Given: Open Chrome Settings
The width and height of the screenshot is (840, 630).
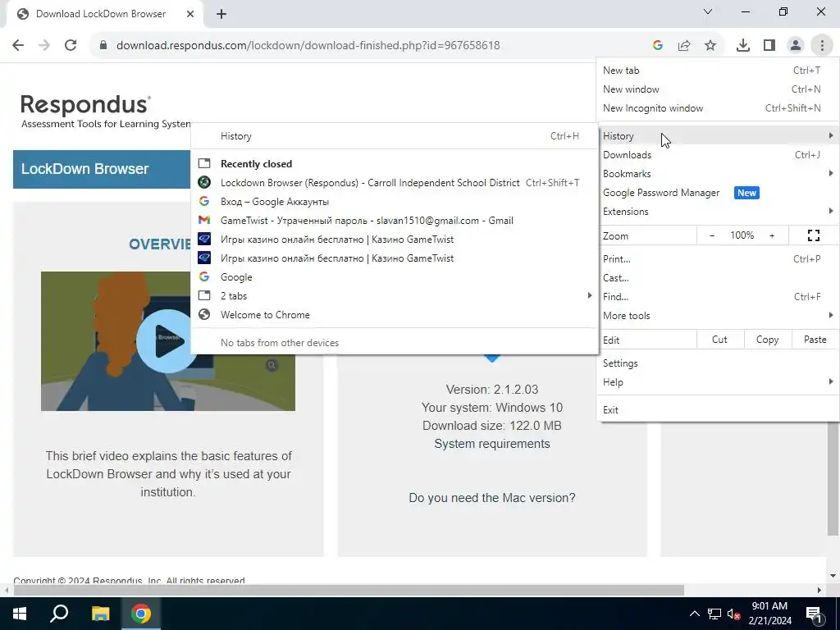Looking at the screenshot, I should (x=718, y=363).
